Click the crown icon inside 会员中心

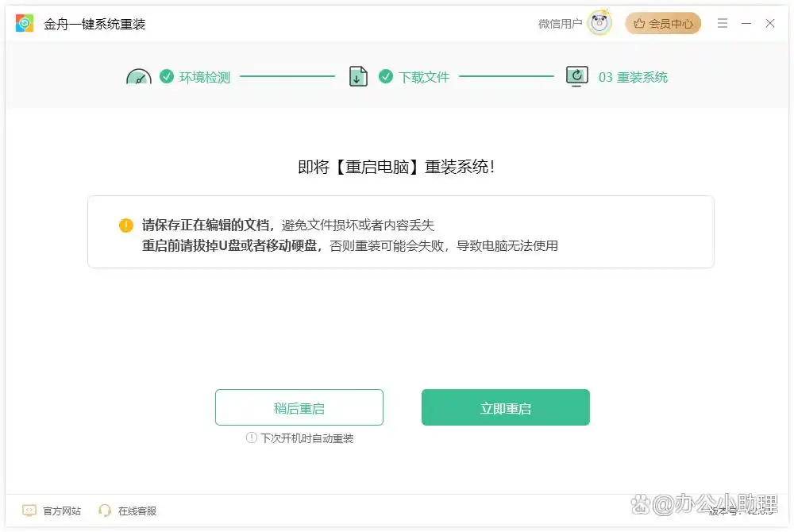pyautogui.click(x=640, y=23)
